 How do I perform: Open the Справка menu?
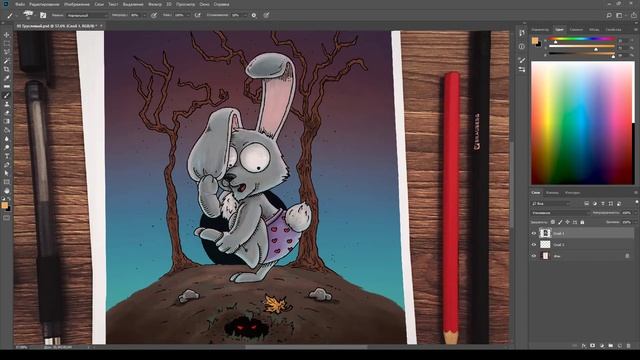(222, 4)
